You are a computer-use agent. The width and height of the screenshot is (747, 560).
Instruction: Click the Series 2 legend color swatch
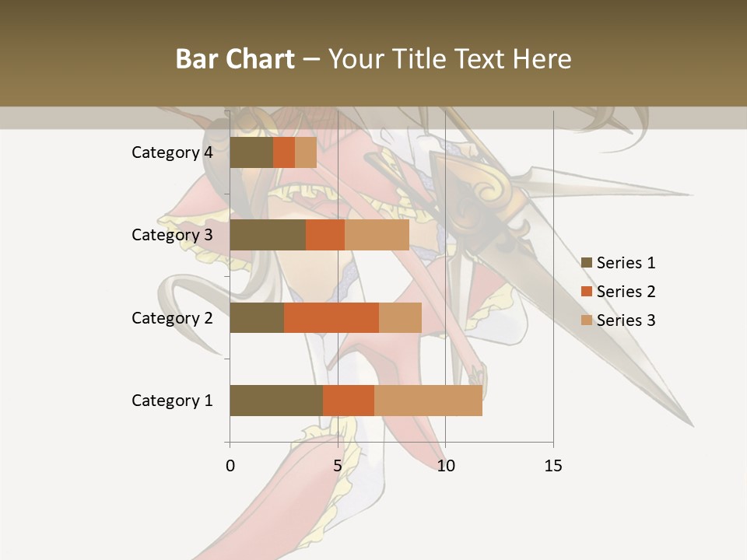point(587,292)
